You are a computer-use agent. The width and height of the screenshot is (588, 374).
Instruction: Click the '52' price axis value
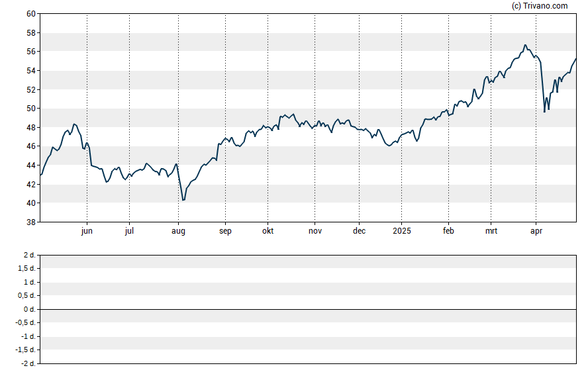click(x=30, y=89)
